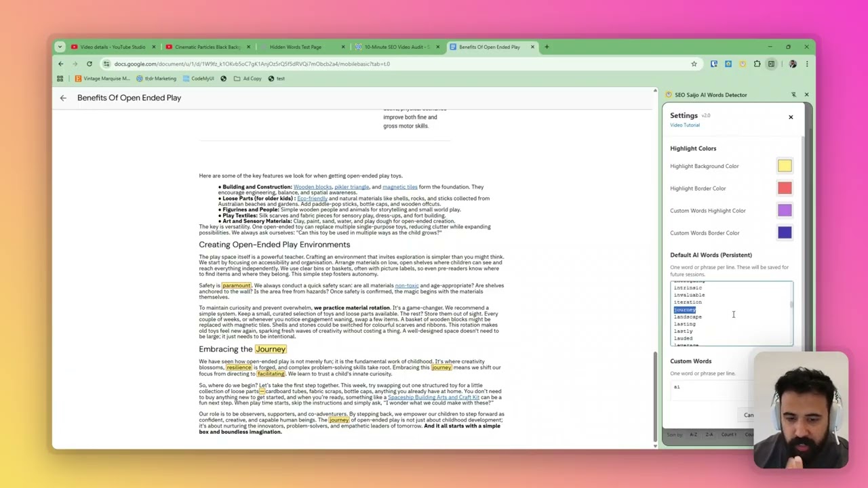
Task: Open the Eco-friendly link
Action: point(312,199)
